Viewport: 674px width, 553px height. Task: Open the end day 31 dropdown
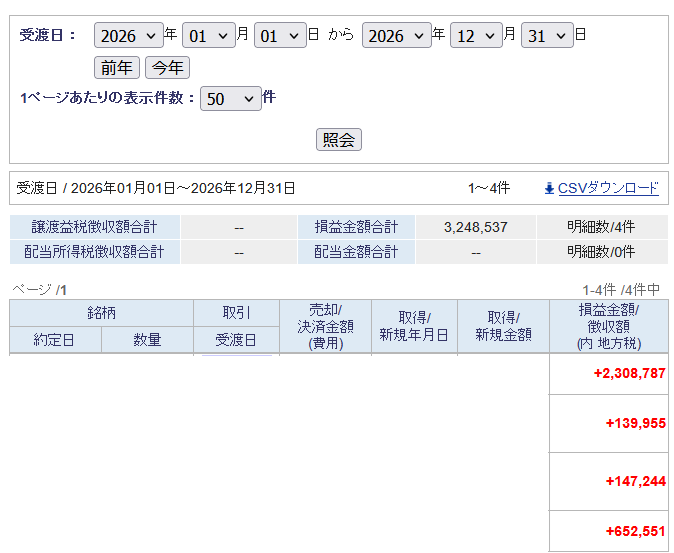(x=547, y=35)
